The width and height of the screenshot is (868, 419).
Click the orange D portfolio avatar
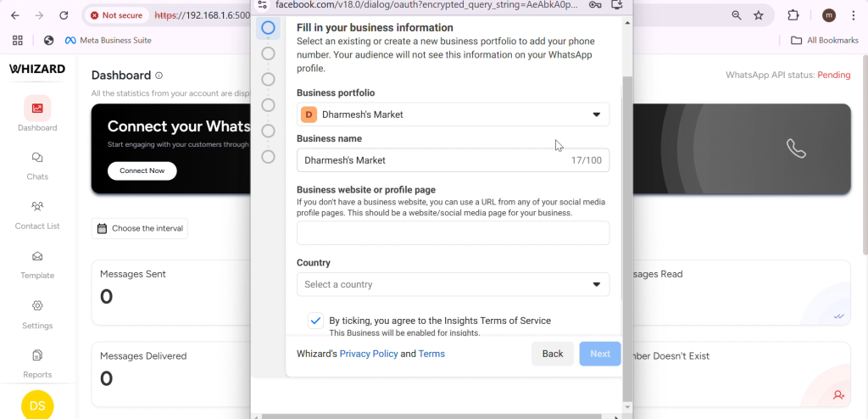[x=309, y=115]
